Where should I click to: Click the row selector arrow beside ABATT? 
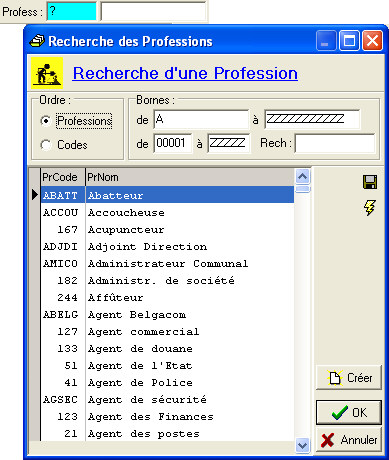point(35,195)
